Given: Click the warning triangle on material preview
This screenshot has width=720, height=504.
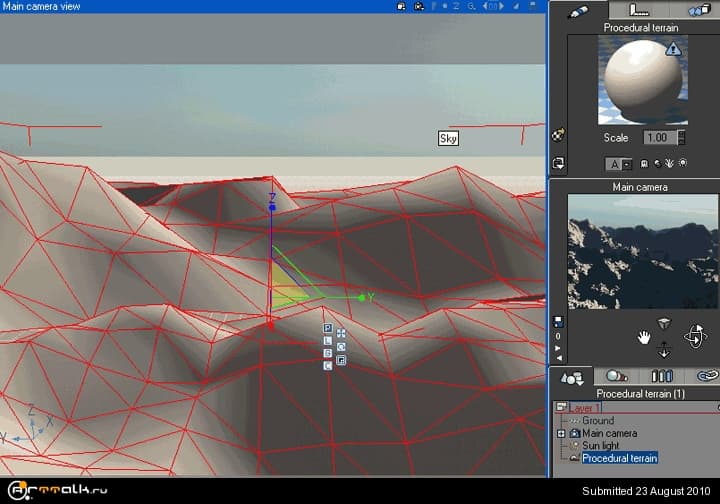Looking at the screenshot, I should click(673, 48).
